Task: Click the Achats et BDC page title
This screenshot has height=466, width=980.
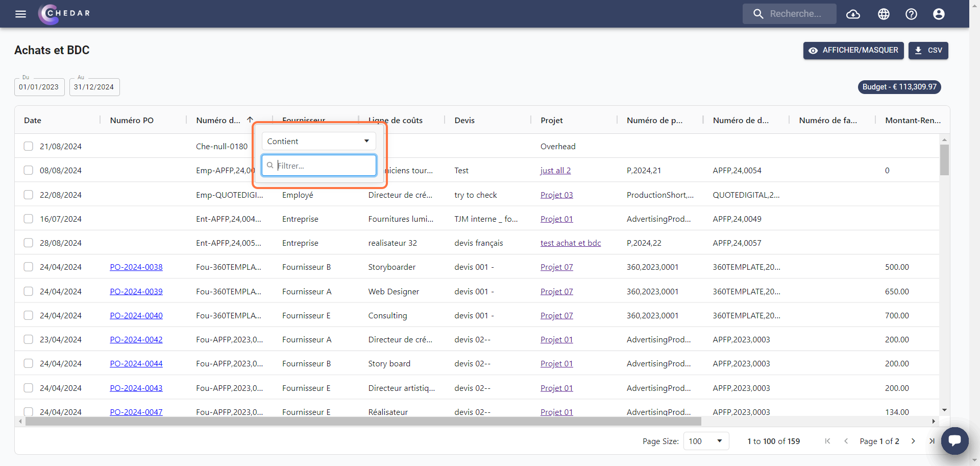Action: (x=52, y=50)
